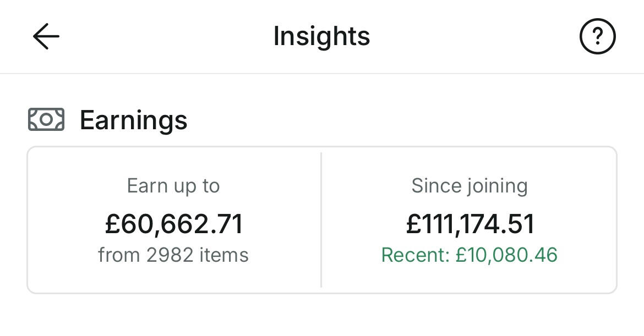
Task: Go back using the left arrow
Action: click(46, 37)
